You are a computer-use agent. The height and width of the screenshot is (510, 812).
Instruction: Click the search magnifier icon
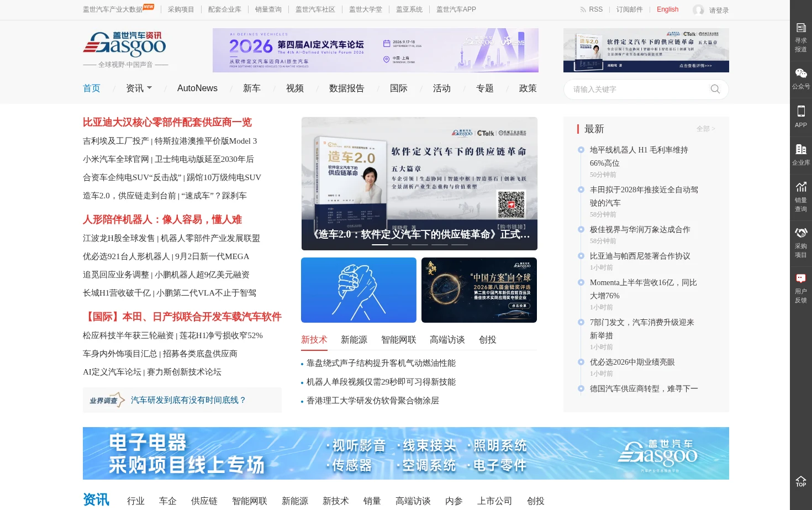click(715, 89)
